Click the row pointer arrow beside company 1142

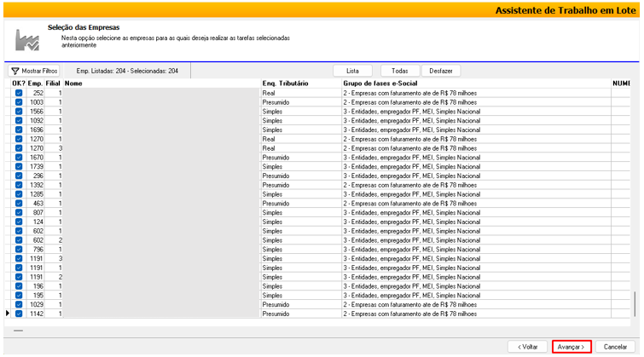[x=9, y=314]
